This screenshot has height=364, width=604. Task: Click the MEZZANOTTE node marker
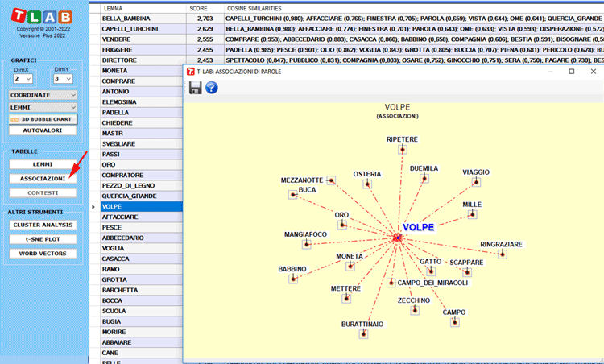coord(331,180)
